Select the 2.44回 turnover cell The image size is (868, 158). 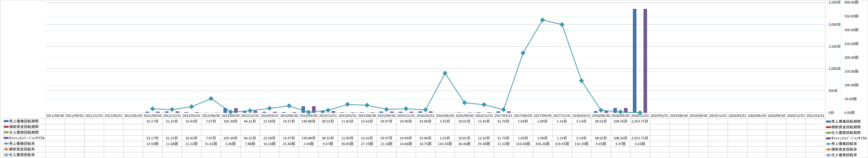pyautogui.click(x=308, y=144)
